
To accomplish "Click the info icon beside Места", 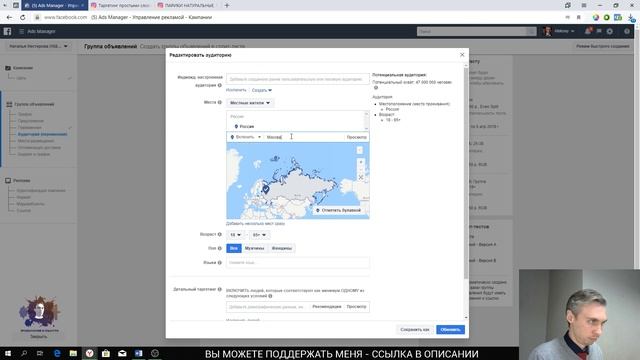I will [220, 102].
